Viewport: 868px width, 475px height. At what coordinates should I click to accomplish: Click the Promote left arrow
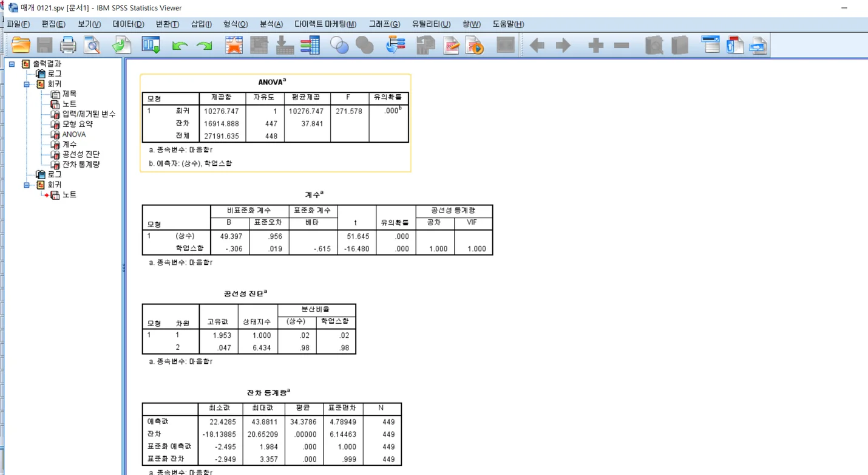(537, 46)
